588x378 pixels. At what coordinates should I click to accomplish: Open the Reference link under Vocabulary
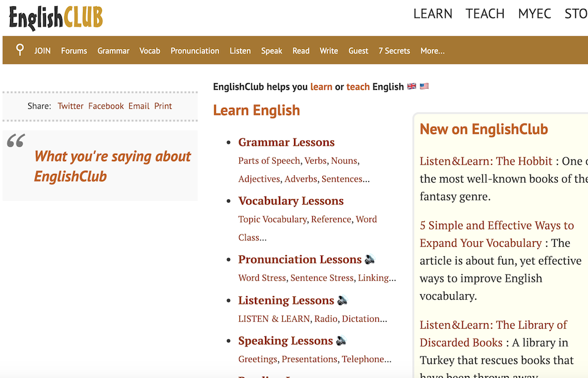tap(331, 219)
